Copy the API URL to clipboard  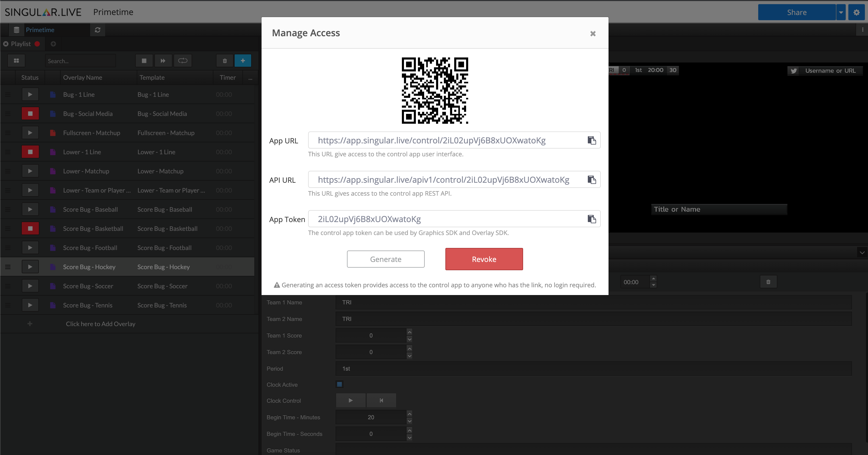(592, 180)
